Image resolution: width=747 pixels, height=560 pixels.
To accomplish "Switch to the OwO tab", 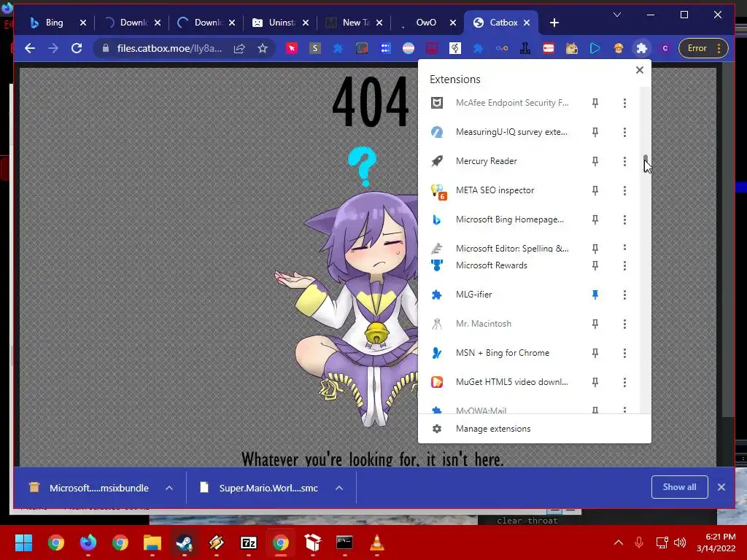I will 426,23.
